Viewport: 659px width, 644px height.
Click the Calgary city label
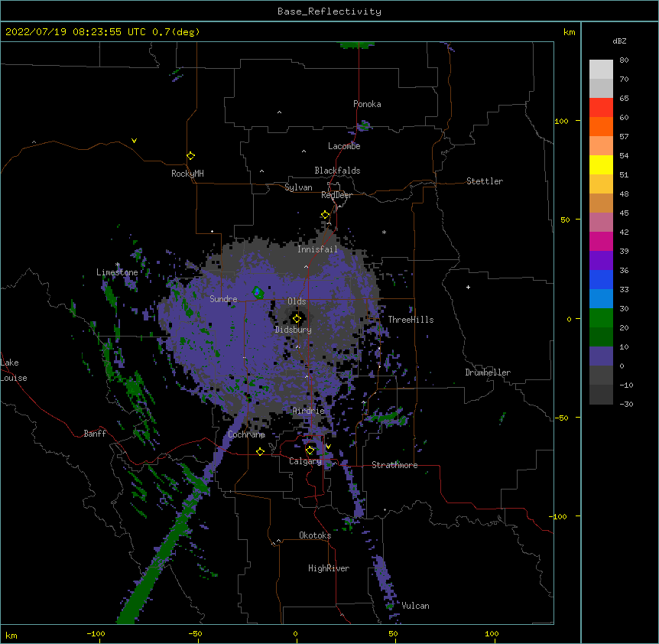point(305,461)
